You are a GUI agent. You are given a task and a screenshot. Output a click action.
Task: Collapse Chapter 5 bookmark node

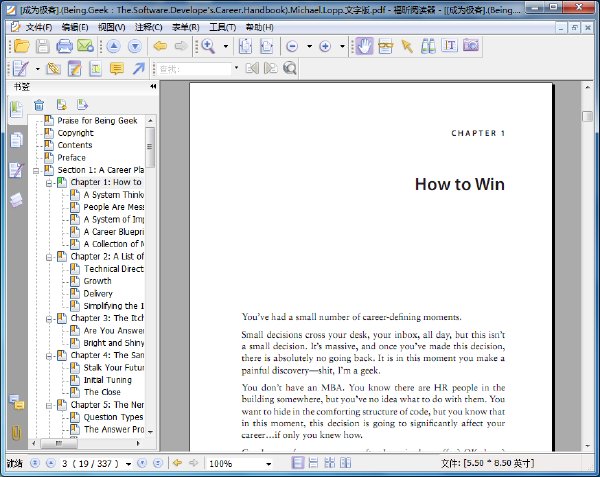pos(49,405)
